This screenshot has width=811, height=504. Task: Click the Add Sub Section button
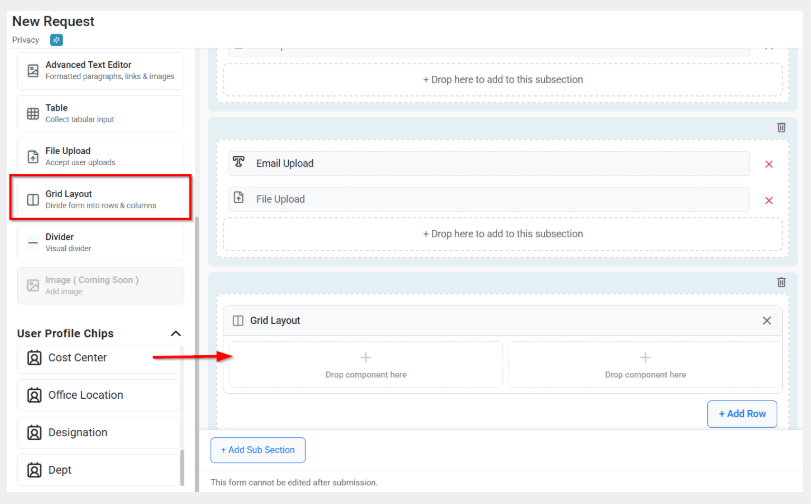coord(257,450)
